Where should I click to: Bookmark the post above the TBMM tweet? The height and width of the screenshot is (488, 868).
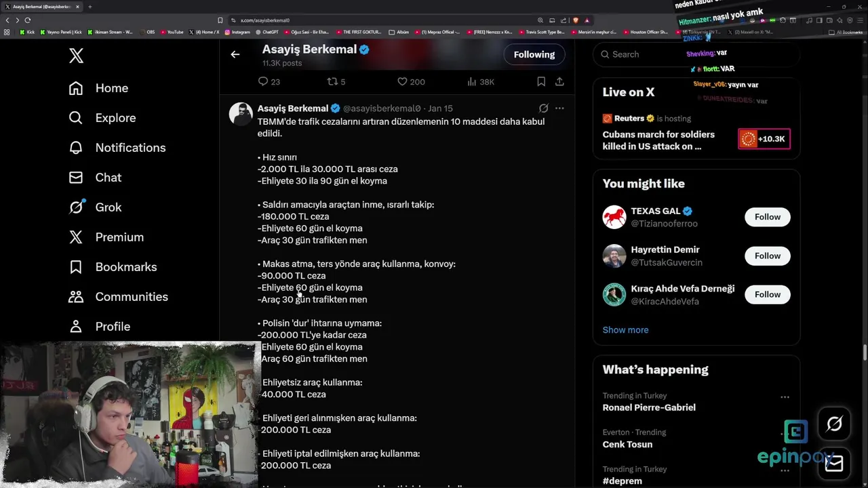(x=541, y=81)
